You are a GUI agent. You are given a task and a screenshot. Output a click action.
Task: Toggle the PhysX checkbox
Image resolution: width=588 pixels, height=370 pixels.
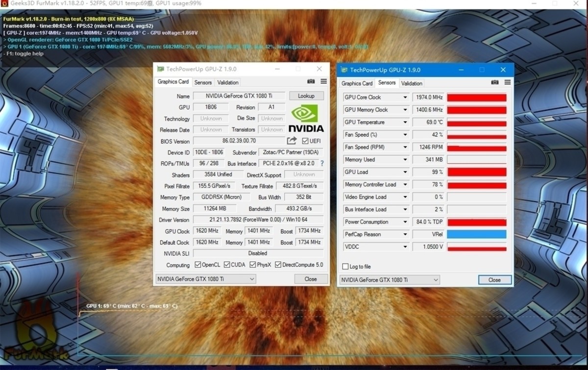(253, 265)
